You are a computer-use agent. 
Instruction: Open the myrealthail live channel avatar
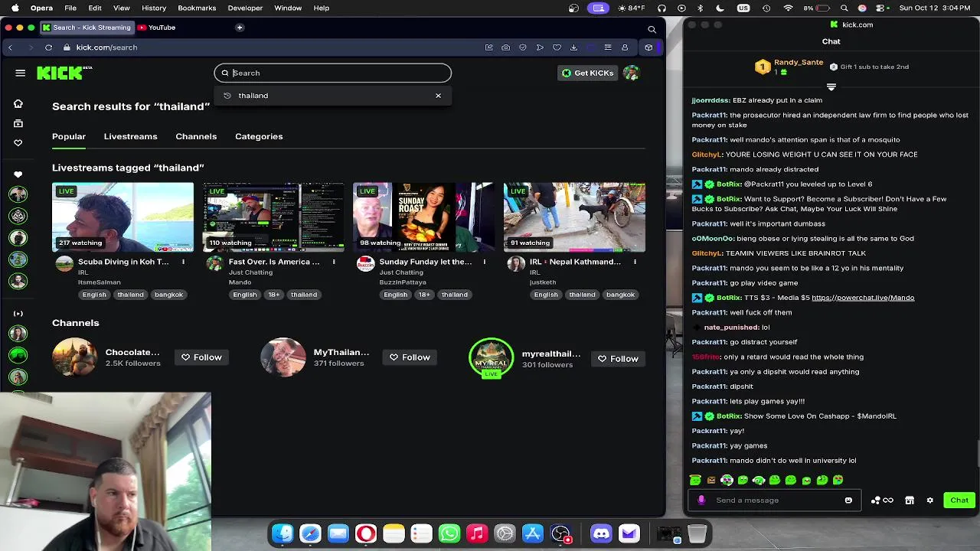point(491,357)
